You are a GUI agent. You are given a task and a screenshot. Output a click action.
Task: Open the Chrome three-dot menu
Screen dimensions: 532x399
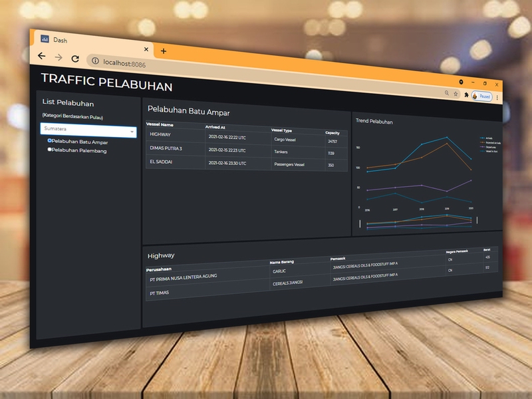point(497,97)
